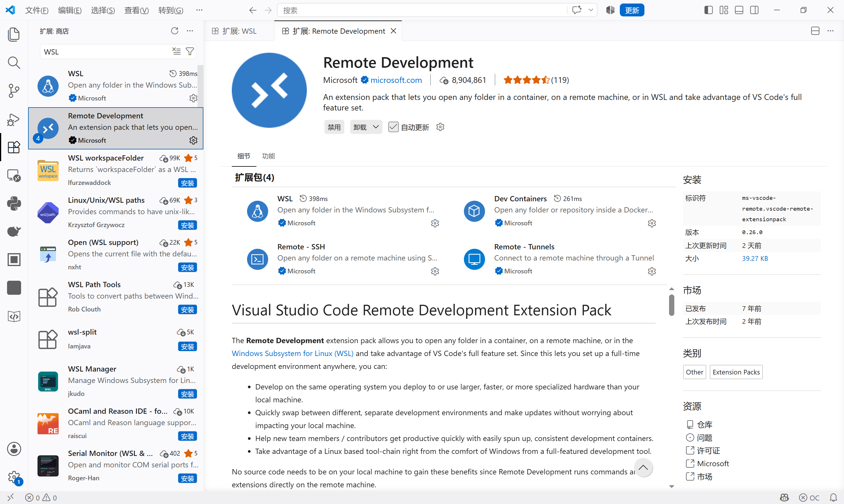Toggle the auto-update checkbox
Screen dimensions: 844x504
tap(393, 127)
